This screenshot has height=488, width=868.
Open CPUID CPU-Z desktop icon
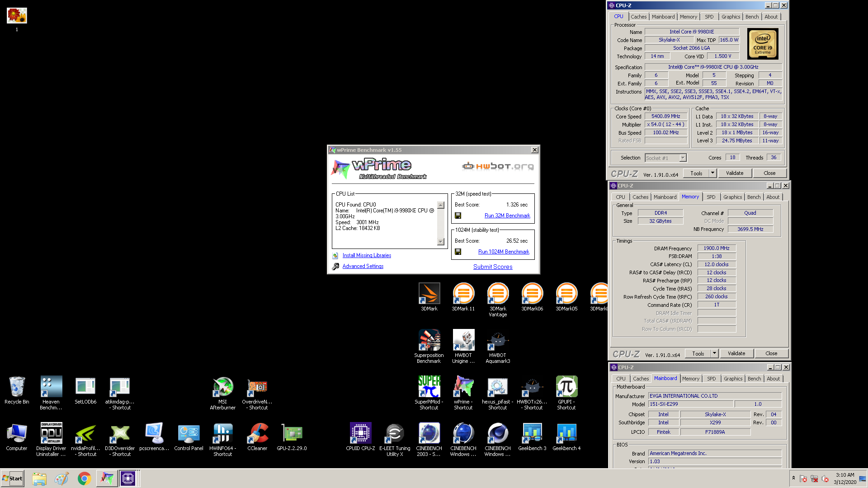click(x=360, y=436)
